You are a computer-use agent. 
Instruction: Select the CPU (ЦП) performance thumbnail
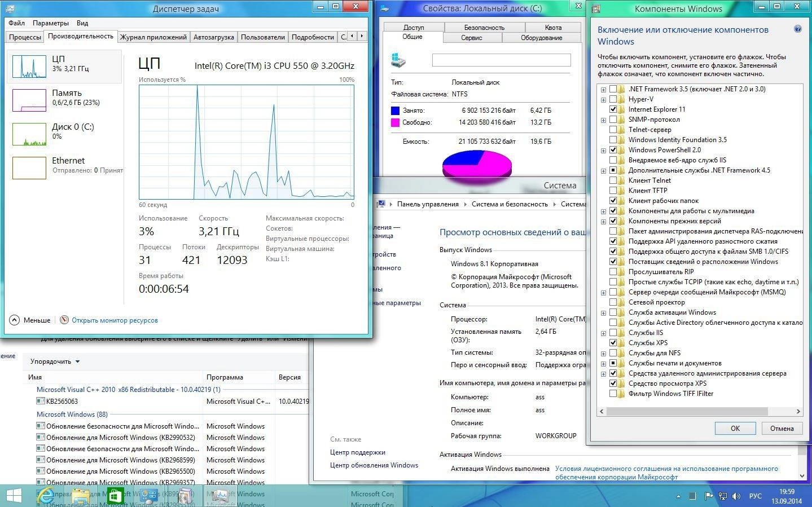[x=29, y=67]
